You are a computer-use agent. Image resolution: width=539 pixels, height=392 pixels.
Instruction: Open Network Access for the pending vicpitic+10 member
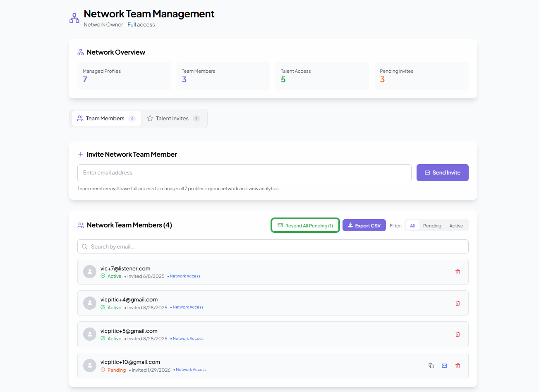point(191,369)
